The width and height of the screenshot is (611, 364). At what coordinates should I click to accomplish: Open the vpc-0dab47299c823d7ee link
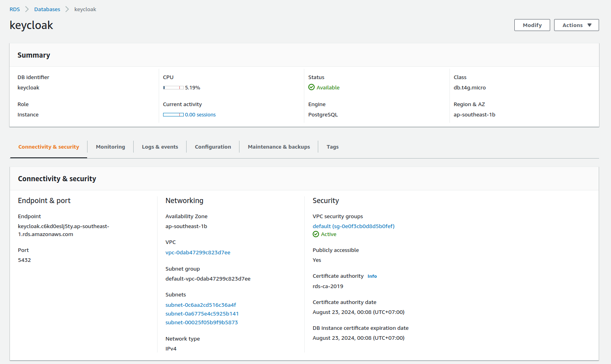[198, 252]
